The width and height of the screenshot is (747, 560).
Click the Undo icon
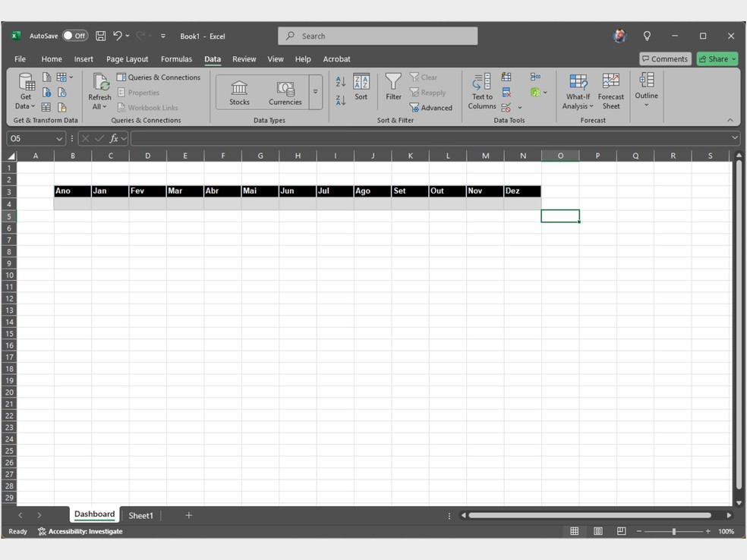tap(118, 35)
